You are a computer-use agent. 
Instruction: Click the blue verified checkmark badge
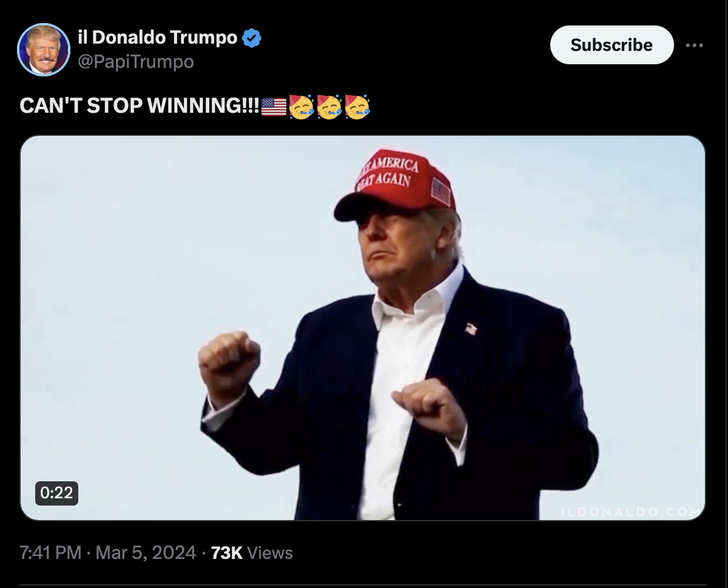click(252, 39)
